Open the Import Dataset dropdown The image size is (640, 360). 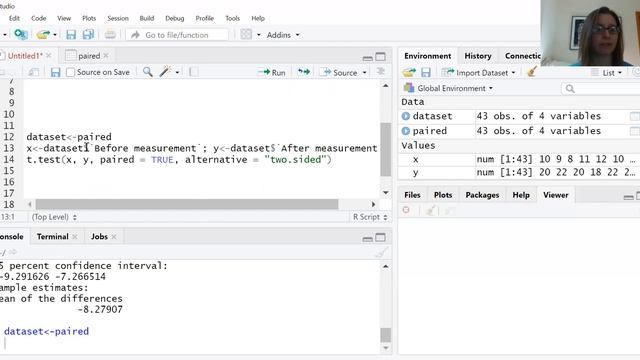tap(479, 73)
